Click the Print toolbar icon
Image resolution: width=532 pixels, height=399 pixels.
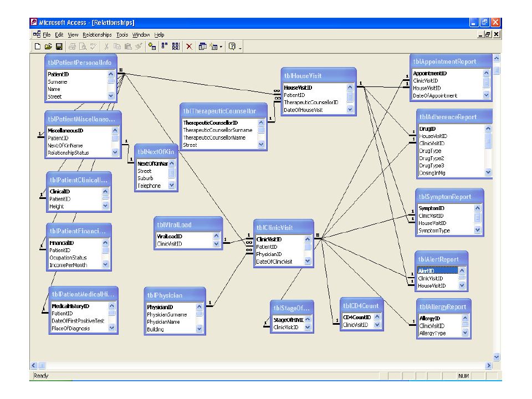(x=72, y=47)
